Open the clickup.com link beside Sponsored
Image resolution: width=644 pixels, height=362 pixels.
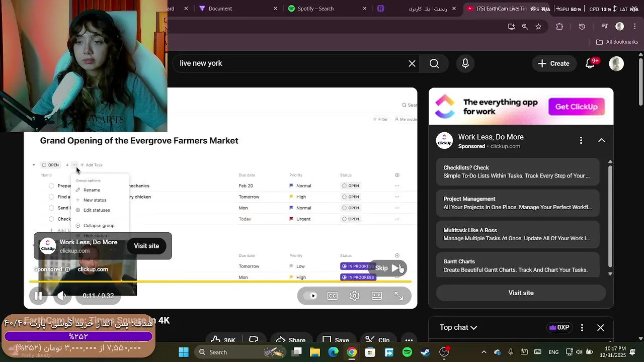[x=93, y=269]
